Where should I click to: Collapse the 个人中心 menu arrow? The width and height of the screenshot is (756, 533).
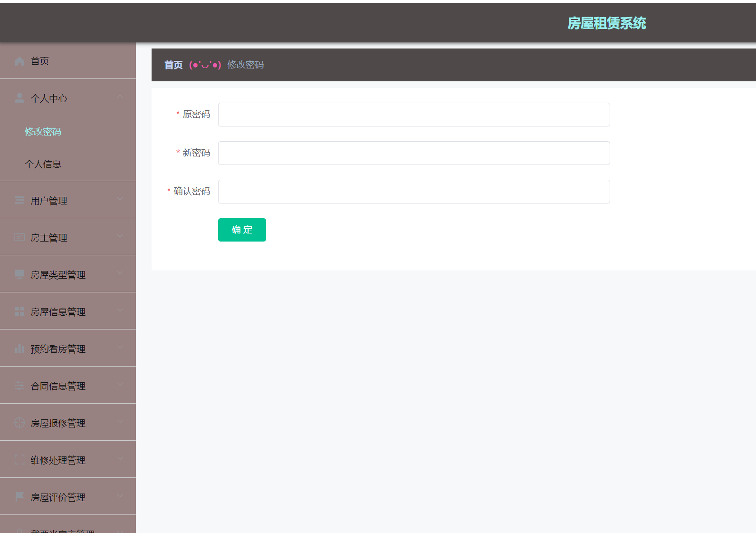tap(120, 97)
